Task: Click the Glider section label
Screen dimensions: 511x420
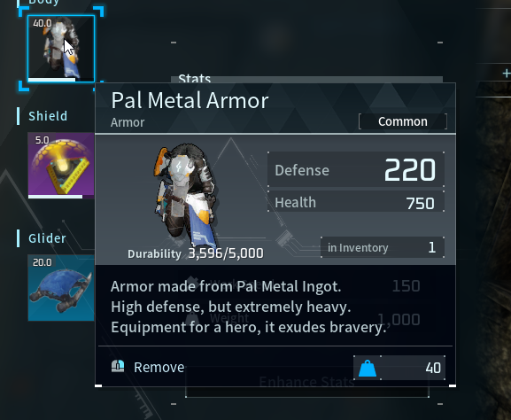Action: click(x=47, y=238)
